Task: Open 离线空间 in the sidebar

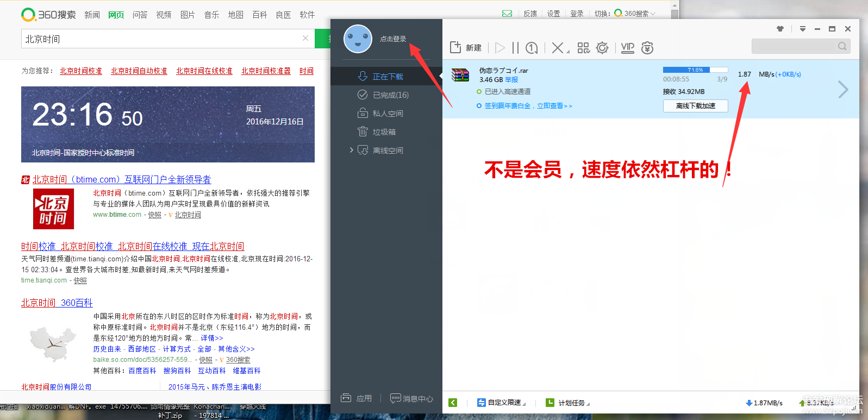Action: click(386, 151)
